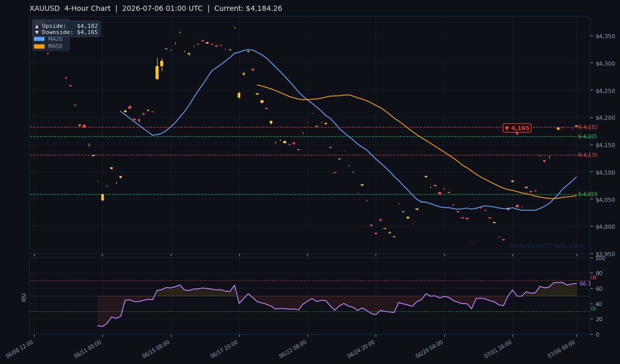
Task: Click the 06/15 08:00 date label
Action: [157, 349]
